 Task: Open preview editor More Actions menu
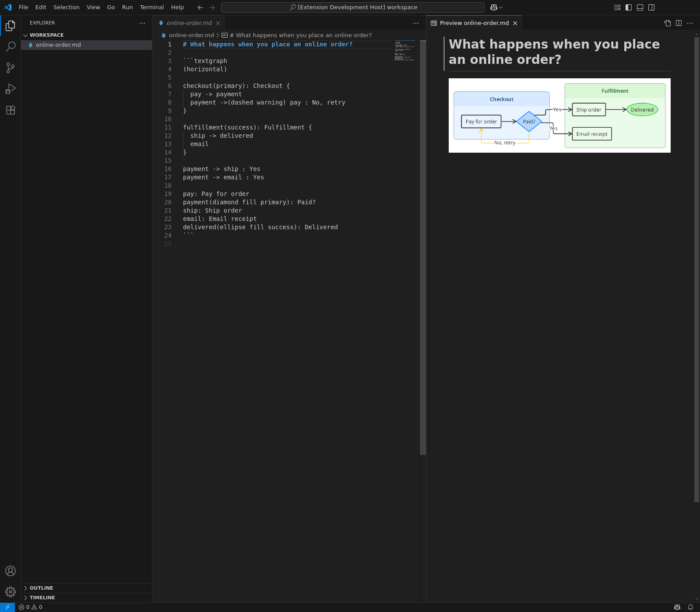[690, 23]
